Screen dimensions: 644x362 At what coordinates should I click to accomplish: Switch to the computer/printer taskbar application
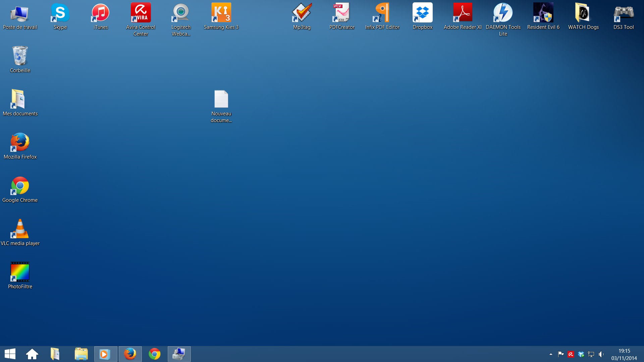pos(179,354)
